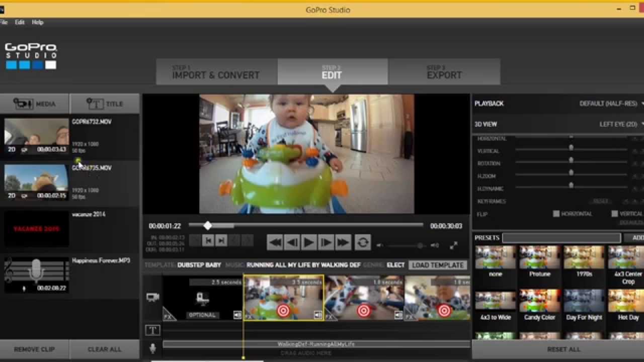The height and width of the screenshot is (362, 644).
Task: Toggle audio on the third timeline clip
Action: click(x=398, y=315)
